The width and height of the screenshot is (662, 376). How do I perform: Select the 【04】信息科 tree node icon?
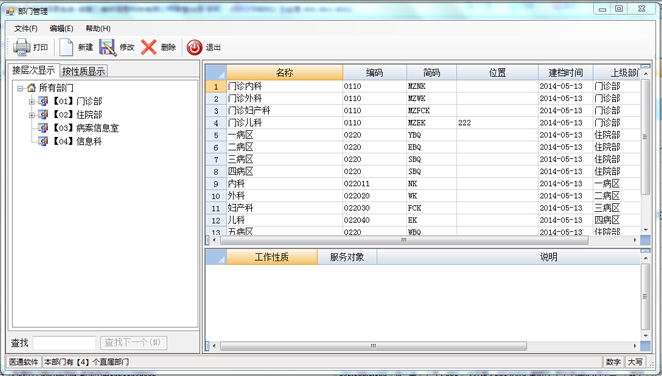43,141
